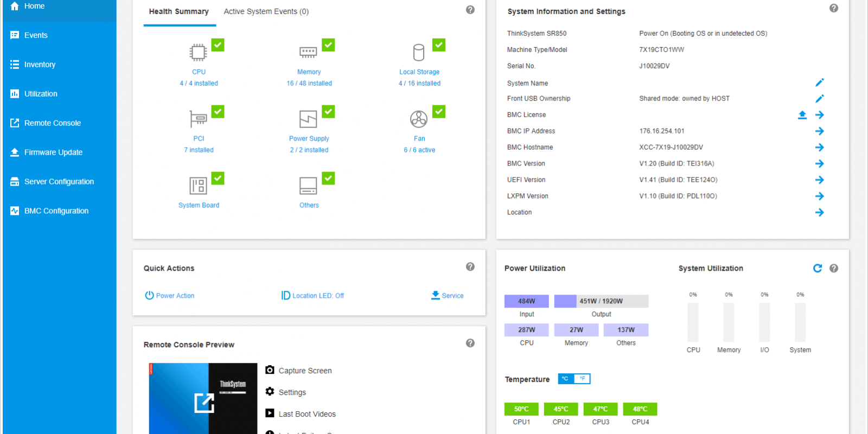Open UEFI Version details arrow

coord(820,180)
